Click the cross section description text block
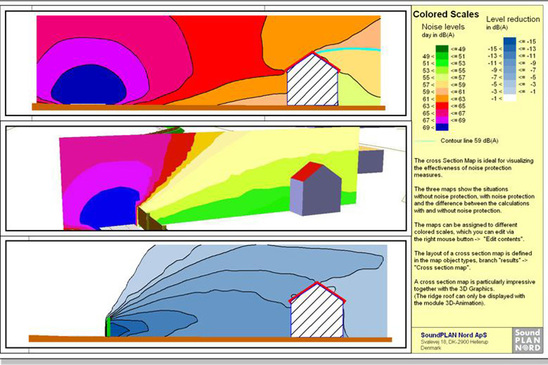Screen dimensions: 548x365 [474, 232]
